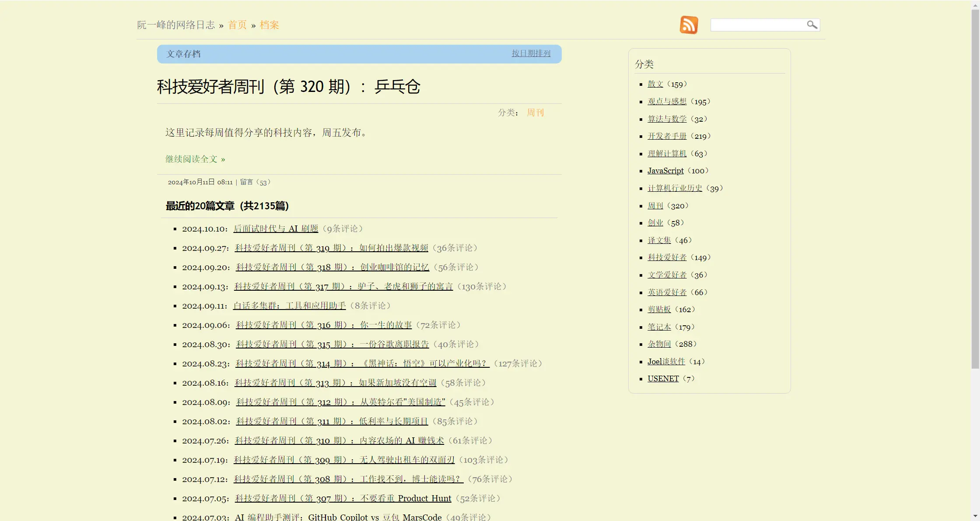Select the 周刊 category near article title

coord(535,113)
